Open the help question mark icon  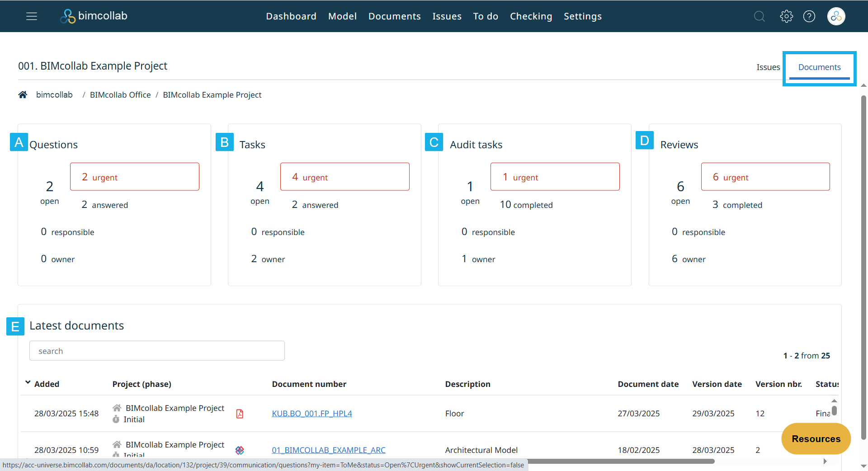coord(809,16)
